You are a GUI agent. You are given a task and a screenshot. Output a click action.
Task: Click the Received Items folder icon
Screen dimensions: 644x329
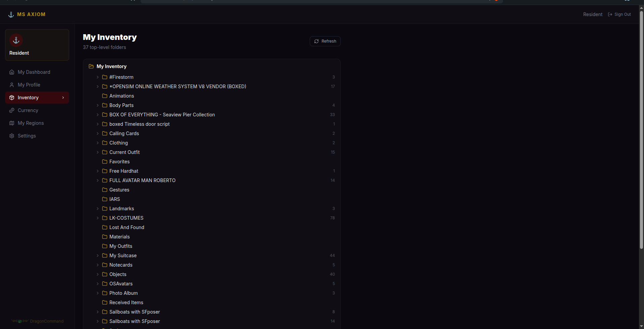click(x=105, y=303)
